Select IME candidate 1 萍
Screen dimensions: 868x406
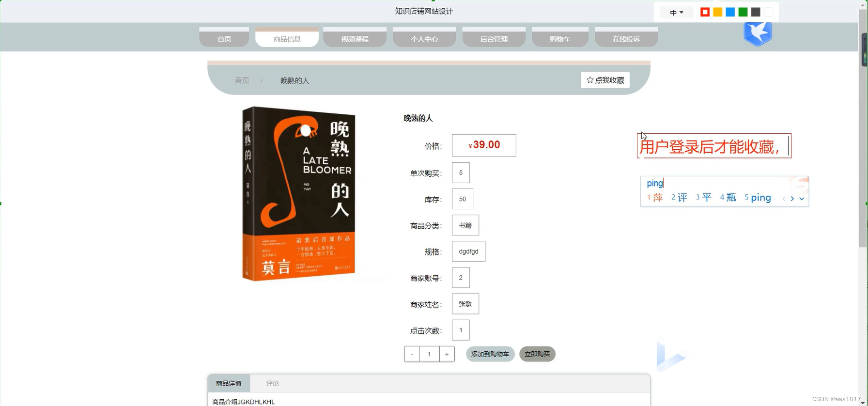(x=655, y=198)
